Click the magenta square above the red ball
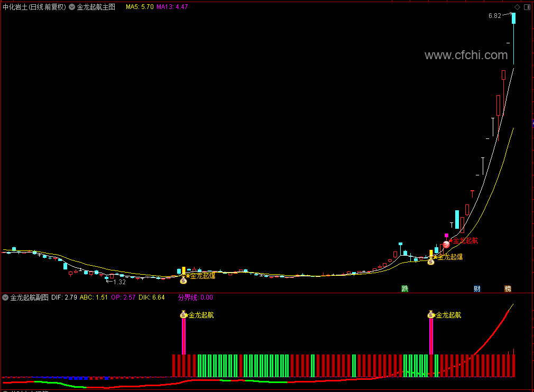The height and width of the screenshot is (392, 534). click(446, 235)
